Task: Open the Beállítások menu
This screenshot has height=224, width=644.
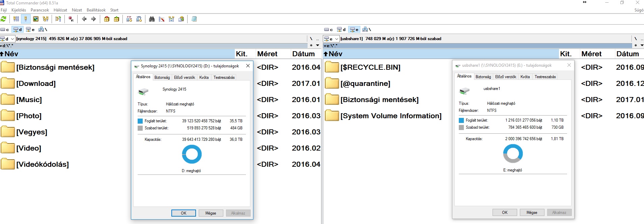Action: 96,10
